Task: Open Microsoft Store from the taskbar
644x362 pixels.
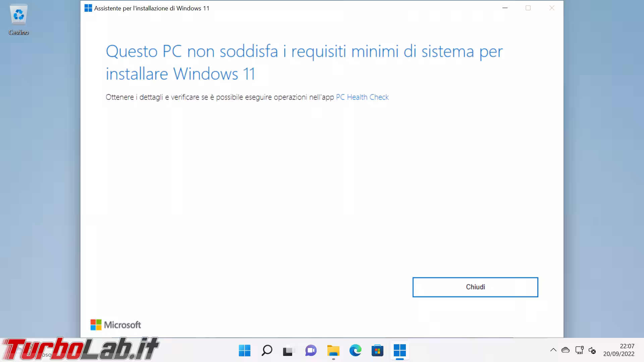Action: pyautogui.click(x=377, y=351)
